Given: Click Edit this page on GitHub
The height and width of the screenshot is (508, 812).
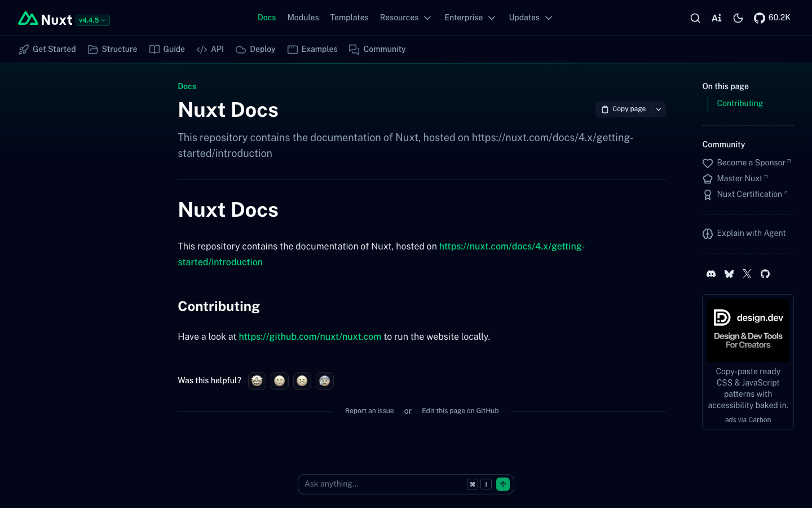Looking at the screenshot, I should pos(460,411).
